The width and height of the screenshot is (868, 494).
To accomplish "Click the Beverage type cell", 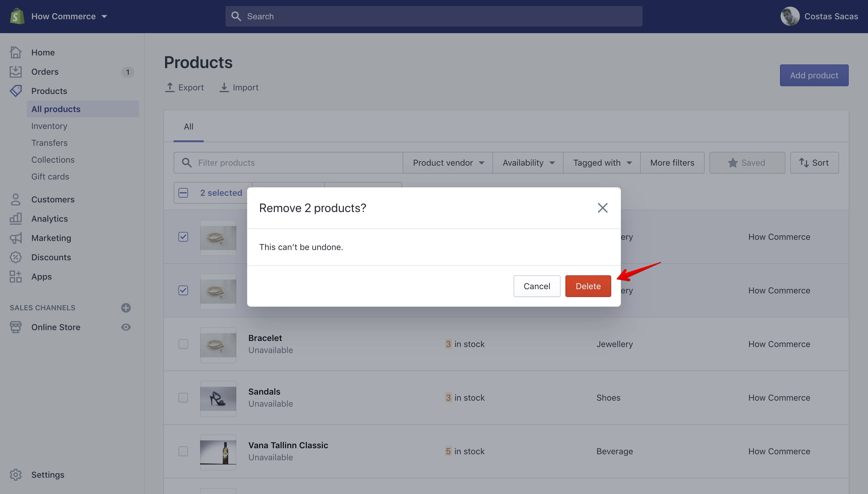I will pyautogui.click(x=615, y=451).
